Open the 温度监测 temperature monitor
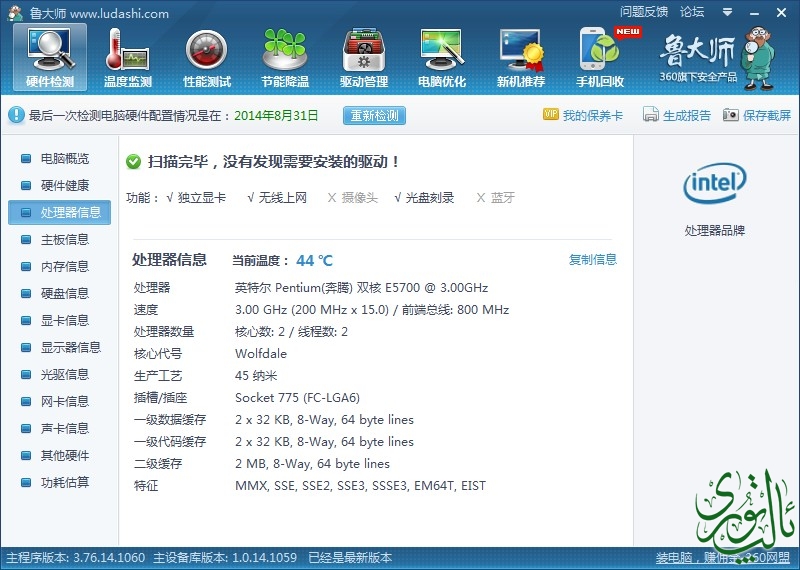Screen dimensions: 800x570 (x=128, y=57)
